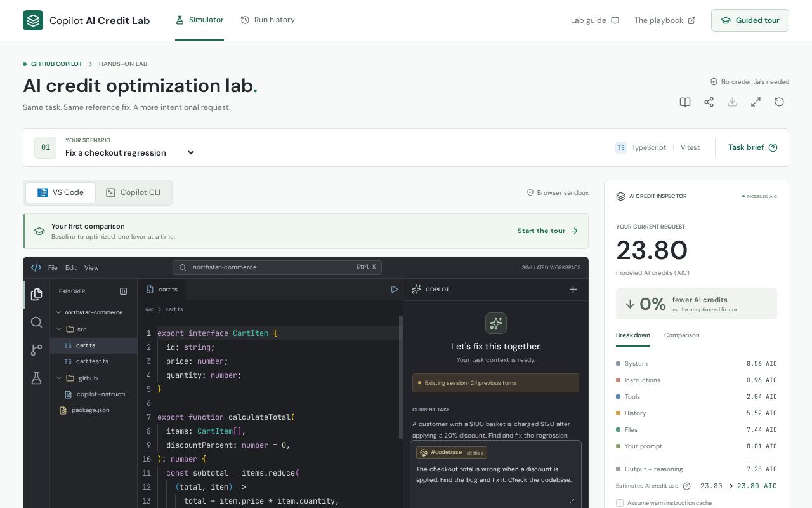The height and width of the screenshot is (508, 812).
Task: Select the Breakdown tab in inspector
Action: tap(633, 335)
